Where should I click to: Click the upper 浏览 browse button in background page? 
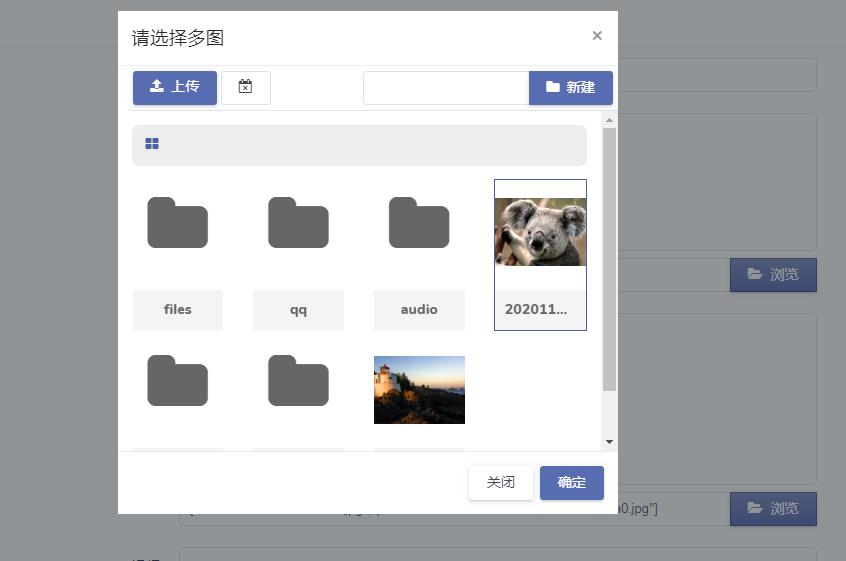click(x=773, y=275)
